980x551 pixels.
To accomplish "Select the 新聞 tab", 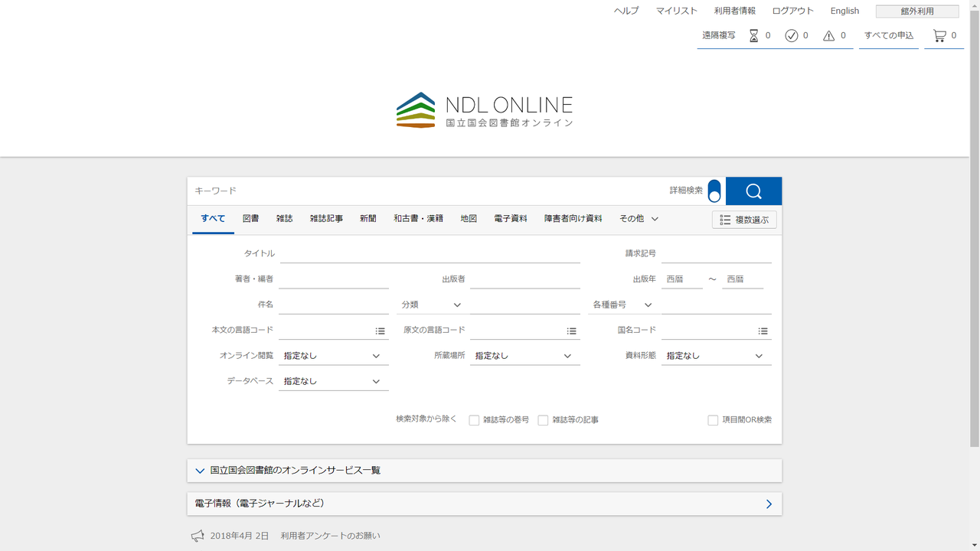I will (367, 219).
